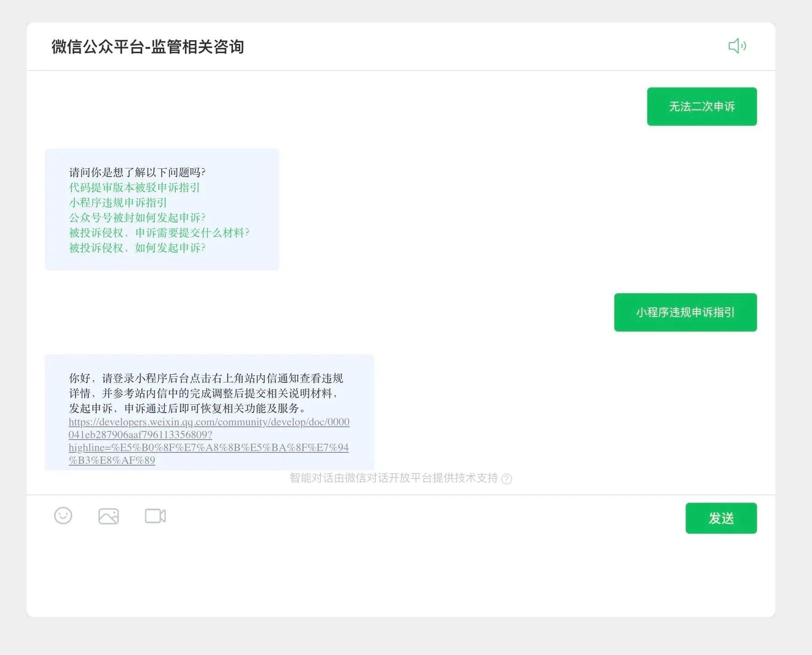
Task: Click the 发送 send button
Action: (x=721, y=518)
